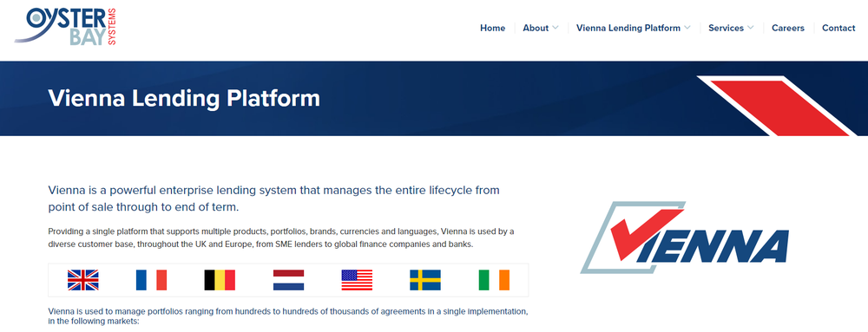Open the Careers menu item

(788, 28)
